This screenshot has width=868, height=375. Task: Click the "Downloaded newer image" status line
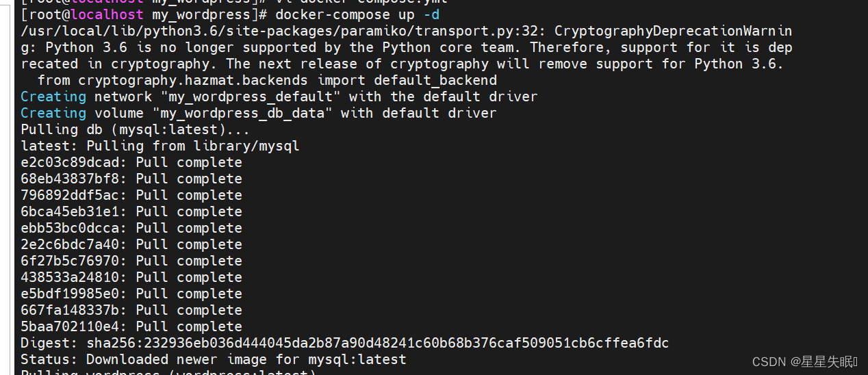213,359
